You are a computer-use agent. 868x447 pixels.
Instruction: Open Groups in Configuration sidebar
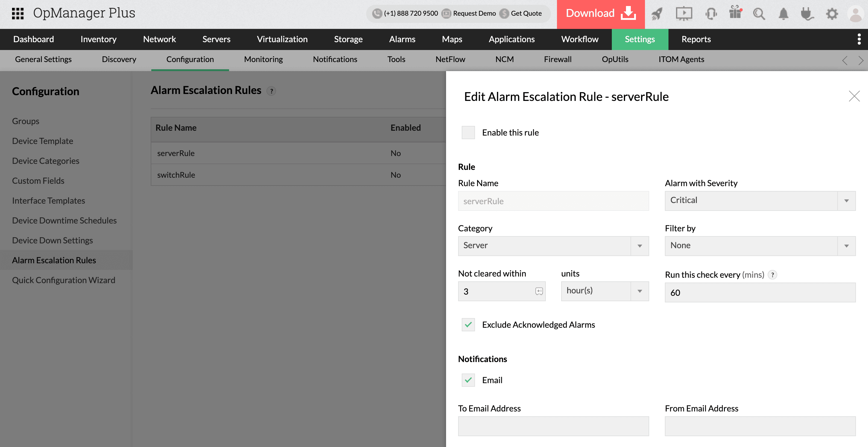26,121
